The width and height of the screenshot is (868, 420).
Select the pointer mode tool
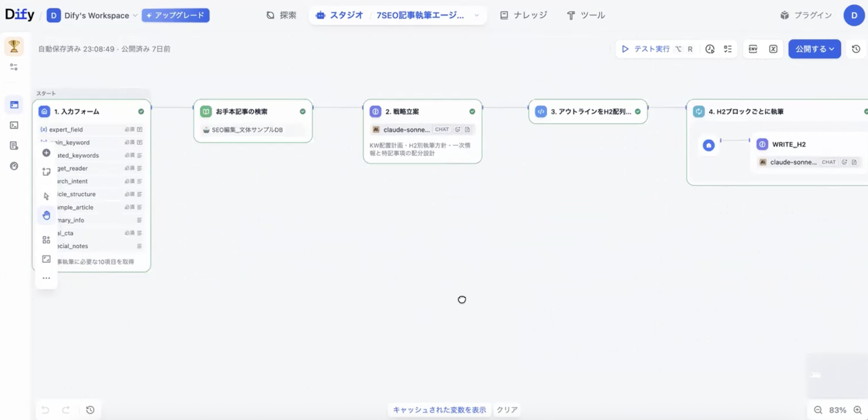pos(46,196)
